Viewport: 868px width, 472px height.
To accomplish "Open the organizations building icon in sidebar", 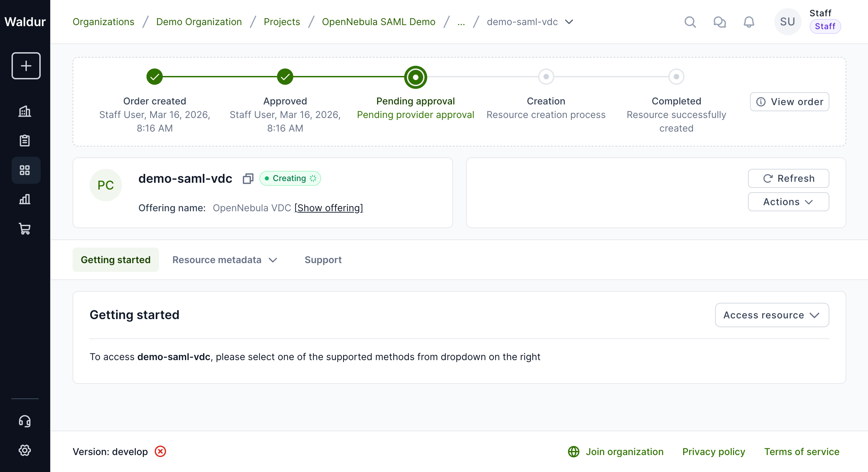I will [x=25, y=111].
